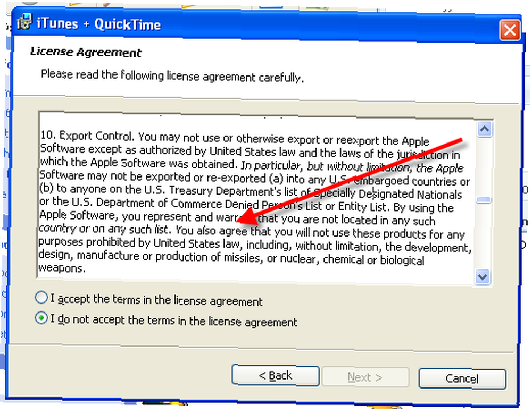Click the 'License Agreement' heading
The height and width of the screenshot is (413, 532).
86,52
